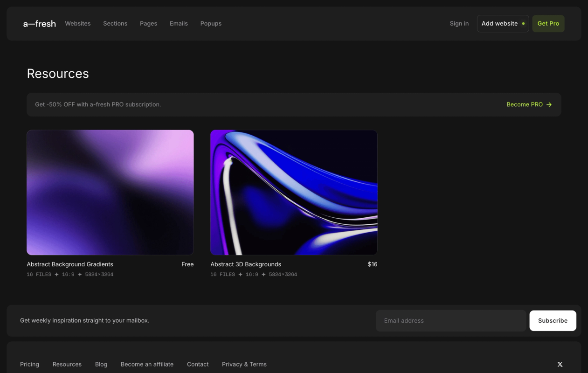Open the Abstract Background Gradients thumbnail
588x373 pixels.
click(110, 192)
